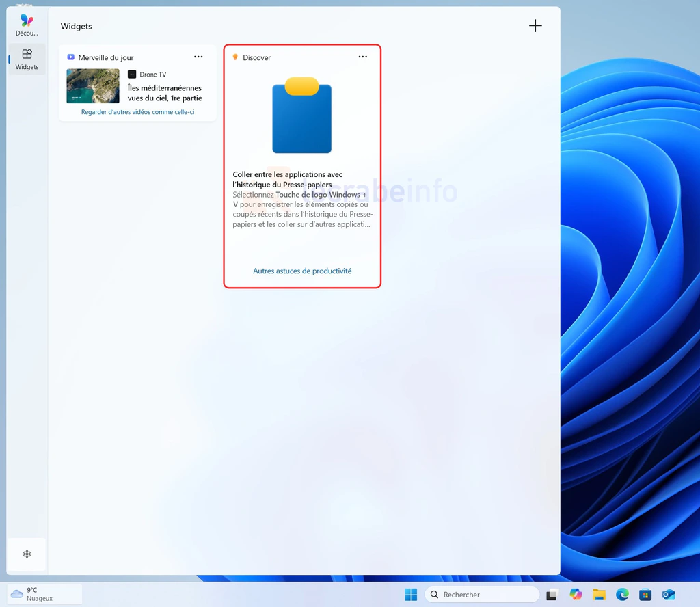
Task: Click the Discover lightbulb icon
Action: (x=235, y=57)
